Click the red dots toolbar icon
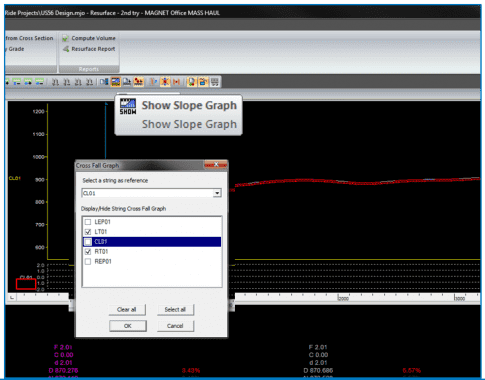 138,82
